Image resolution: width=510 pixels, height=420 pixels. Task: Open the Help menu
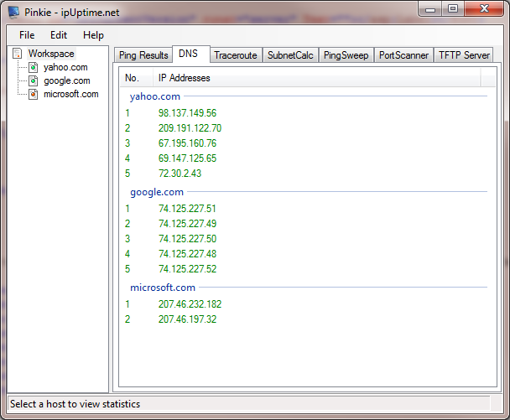pos(93,35)
